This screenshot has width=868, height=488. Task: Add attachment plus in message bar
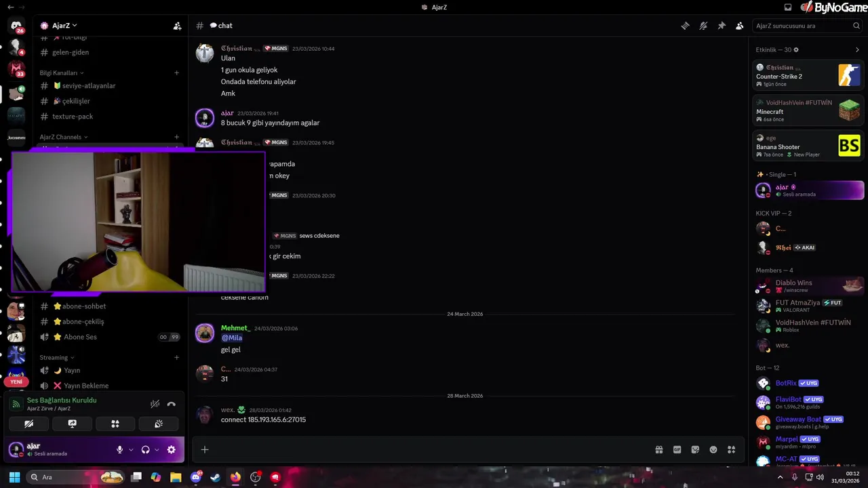205,449
